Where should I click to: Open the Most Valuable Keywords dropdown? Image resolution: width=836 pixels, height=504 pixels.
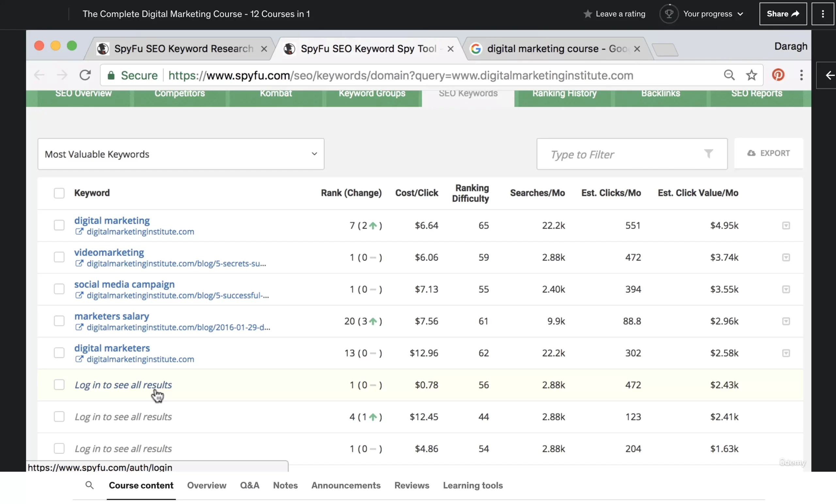click(181, 154)
